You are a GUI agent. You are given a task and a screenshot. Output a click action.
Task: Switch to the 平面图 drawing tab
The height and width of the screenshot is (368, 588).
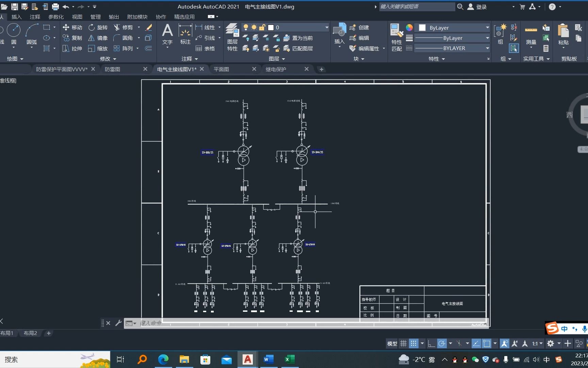221,69
